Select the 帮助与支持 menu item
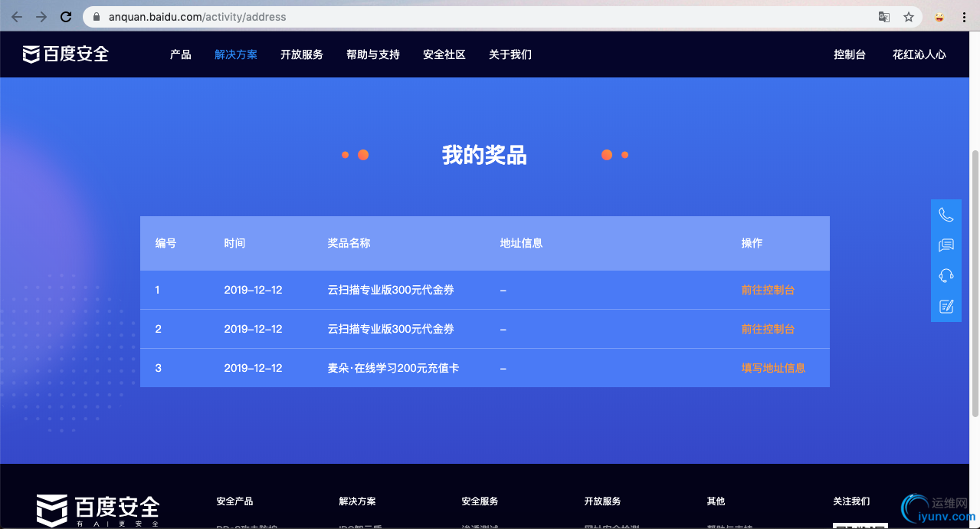 pyautogui.click(x=373, y=54)
